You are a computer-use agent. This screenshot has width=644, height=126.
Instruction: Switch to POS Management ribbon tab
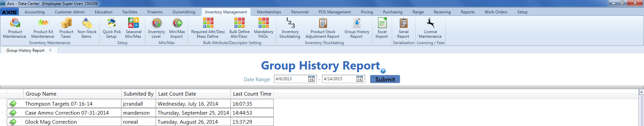click(335, 12)
